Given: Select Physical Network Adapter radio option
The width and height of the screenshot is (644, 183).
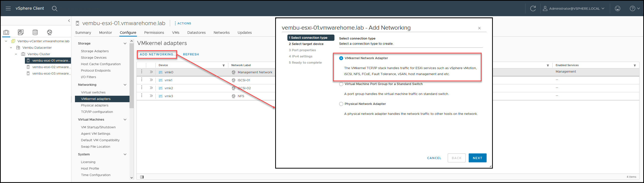Looking at the screenshot, I should [341, 104].
